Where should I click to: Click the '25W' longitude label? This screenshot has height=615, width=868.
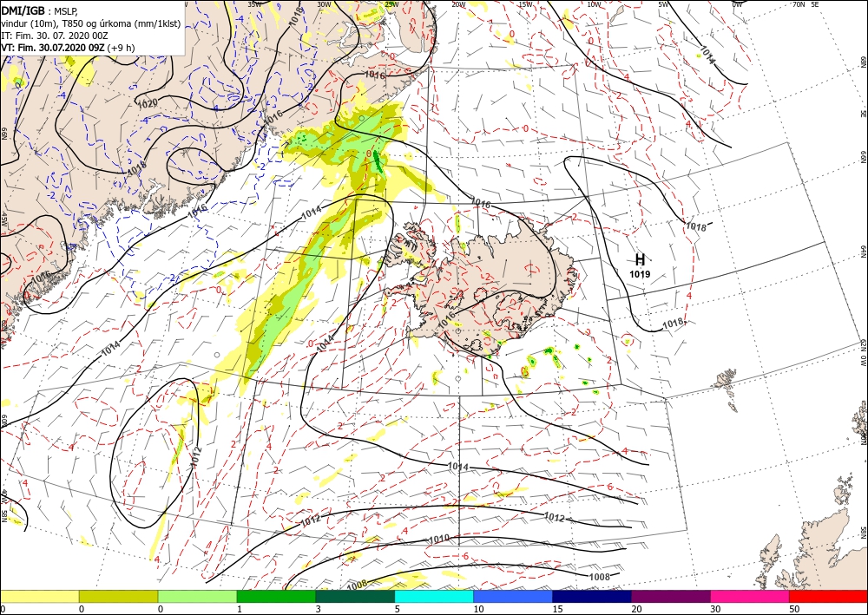pos(391,4)
